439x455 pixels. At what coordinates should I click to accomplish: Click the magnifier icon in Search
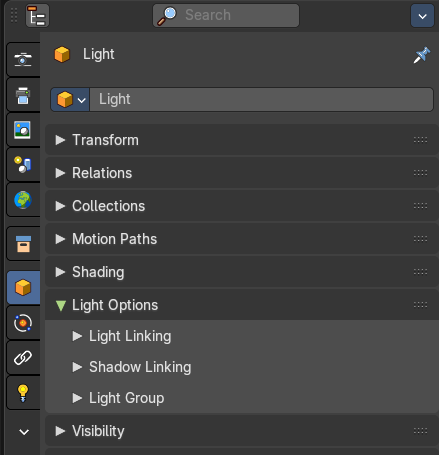click(167, 16)
